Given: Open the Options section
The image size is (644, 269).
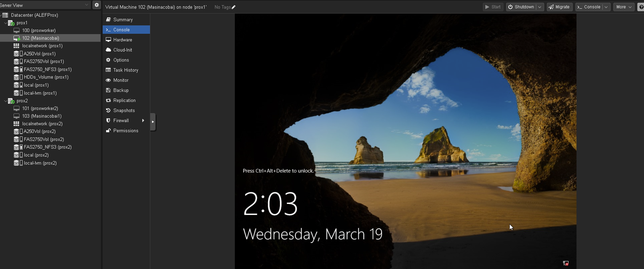Looking at the screenshot, I should (126, 60).
